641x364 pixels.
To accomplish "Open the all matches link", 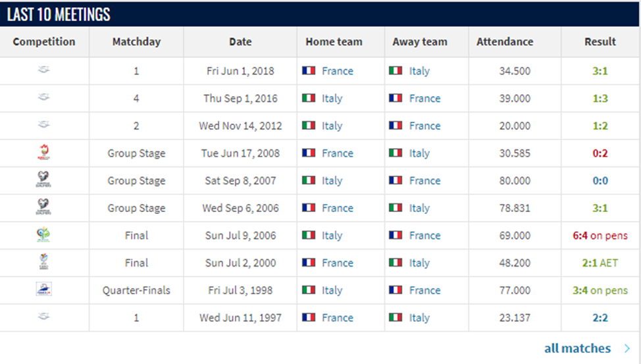I will tap(577, 348).
